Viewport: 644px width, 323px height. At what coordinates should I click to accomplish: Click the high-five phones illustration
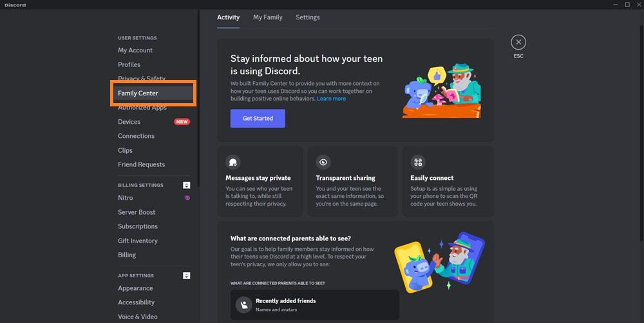pos(439,262)
